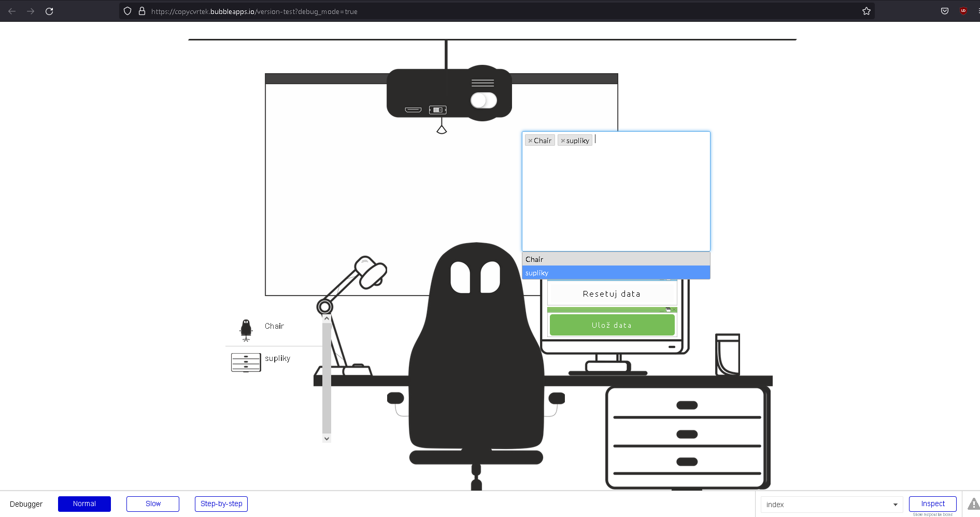980x517 pixels.
Task: Click the site lock security icon
Action: point(141,11)
